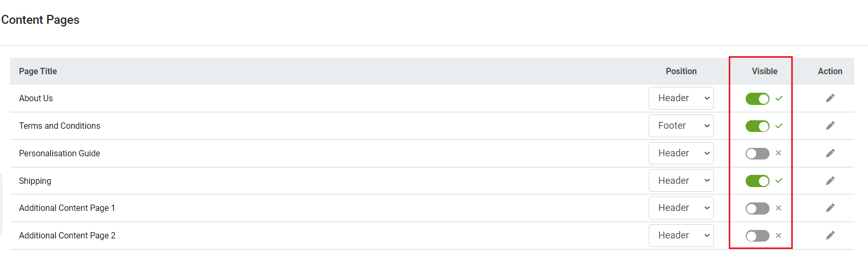
Task: Open Personalisation Guide position dropdown
Action: 681,153
